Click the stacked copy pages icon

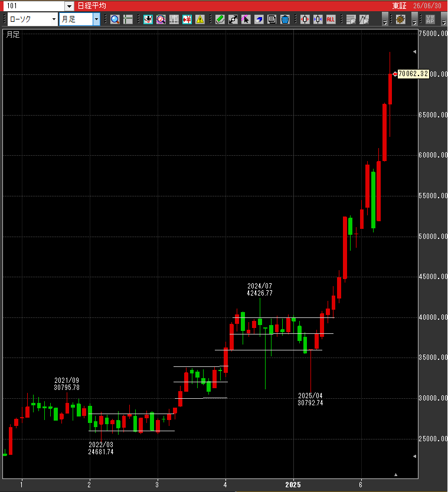[x=272, y=19]
